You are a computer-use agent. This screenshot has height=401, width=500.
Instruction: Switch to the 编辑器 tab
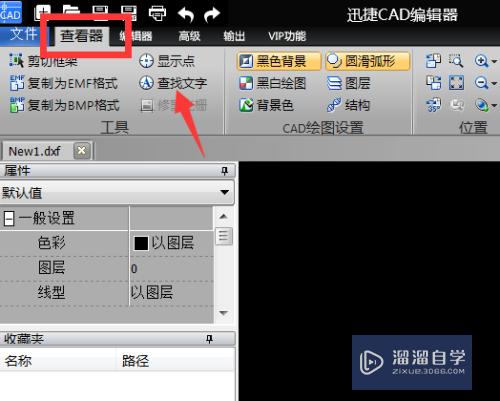pyautogui.click(x=136, y=36)
